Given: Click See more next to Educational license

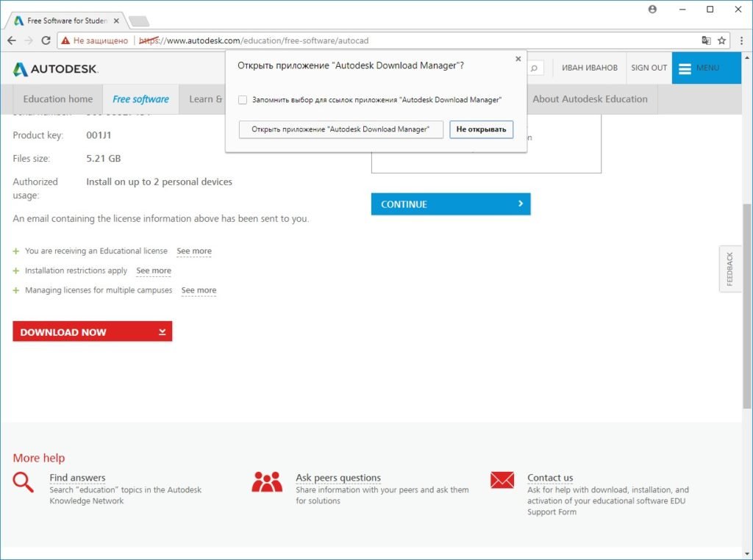Looking at the screenshot, I should [x=194, y=251].
